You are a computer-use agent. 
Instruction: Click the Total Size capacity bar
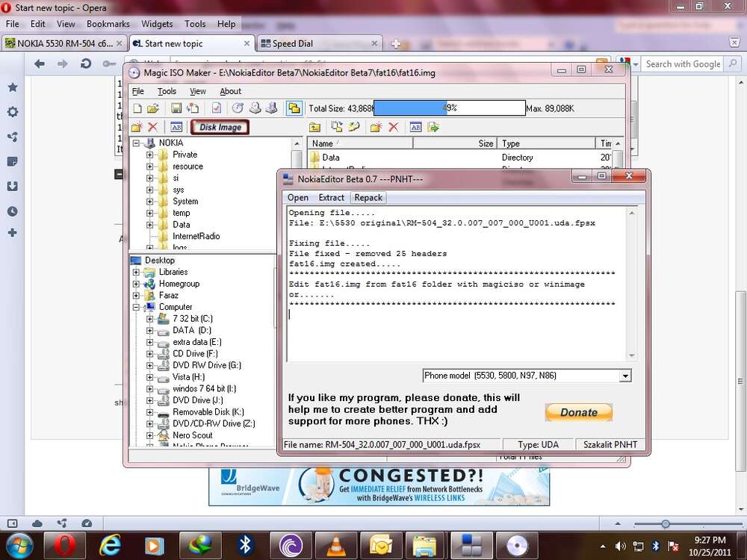pos(449,108)
